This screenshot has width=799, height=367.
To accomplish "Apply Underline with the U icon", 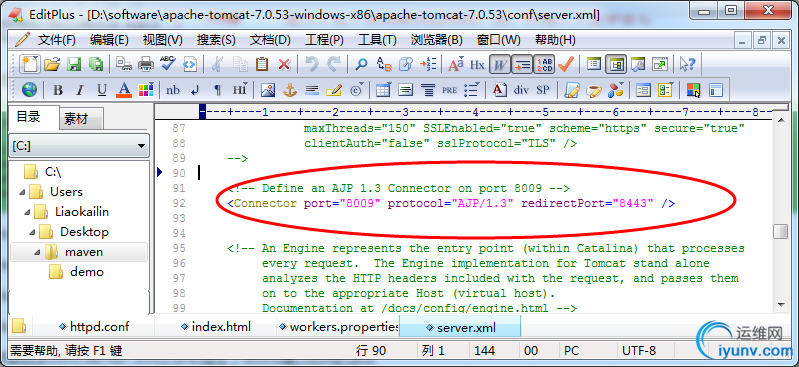I will tap(101, 91).
